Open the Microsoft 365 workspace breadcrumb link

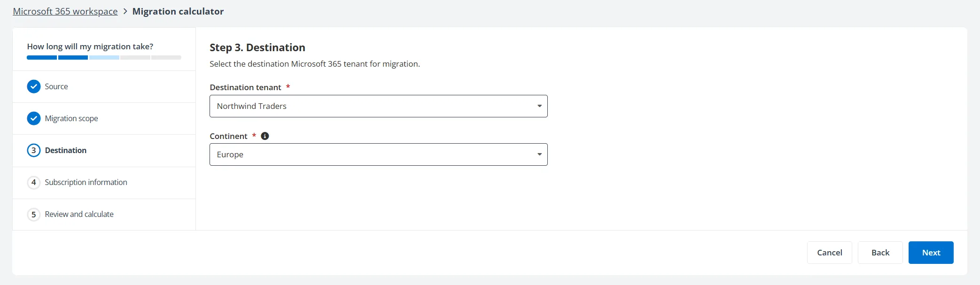tap(65, 11)
